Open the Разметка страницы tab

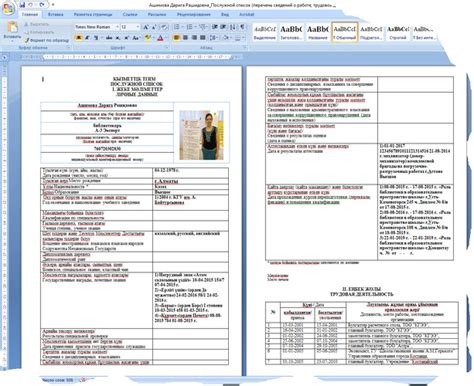click(x=93, y=15)
